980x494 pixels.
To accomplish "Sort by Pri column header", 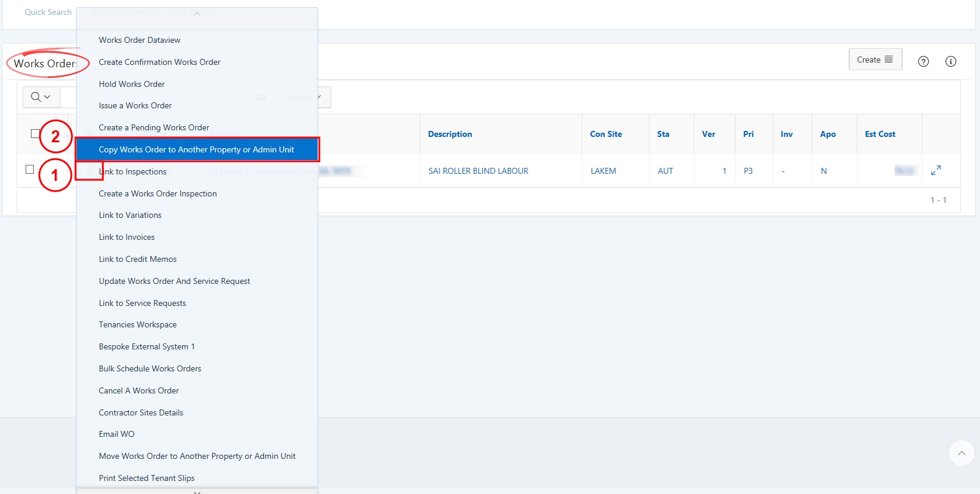I will pos(748,134).
